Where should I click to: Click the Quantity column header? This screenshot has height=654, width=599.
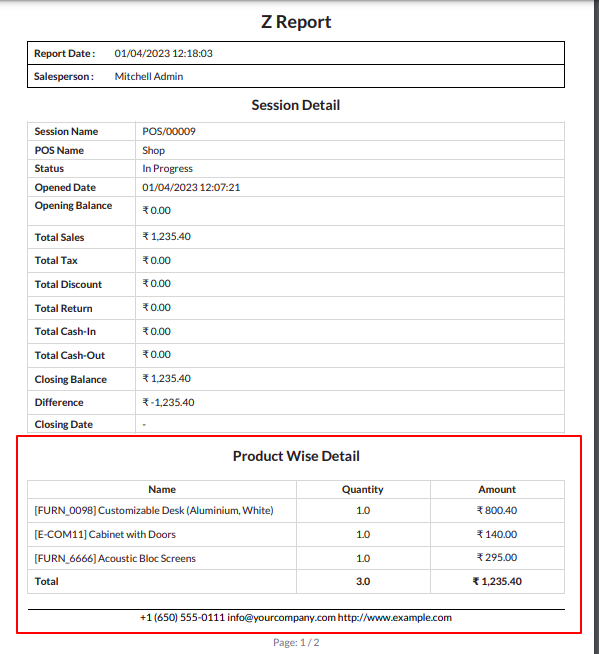(x=362, y=489)
